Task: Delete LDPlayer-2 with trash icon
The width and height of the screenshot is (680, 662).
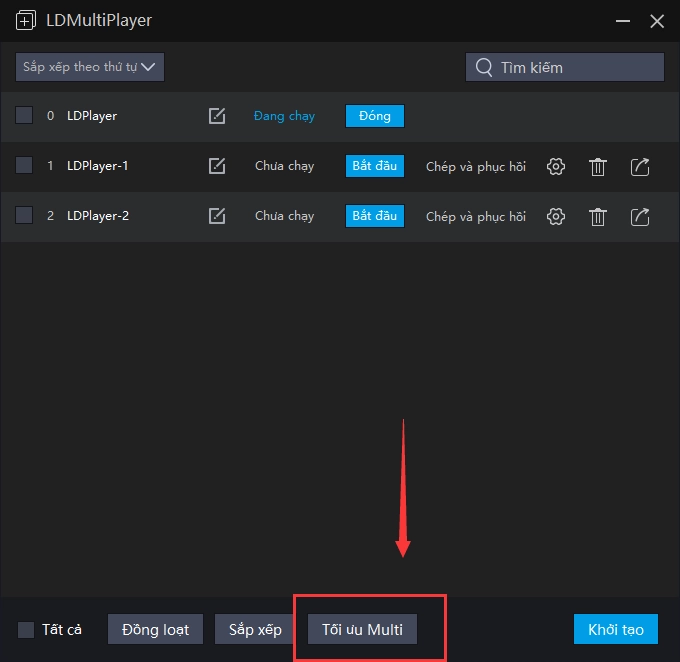Action: (x=598, y=217)
